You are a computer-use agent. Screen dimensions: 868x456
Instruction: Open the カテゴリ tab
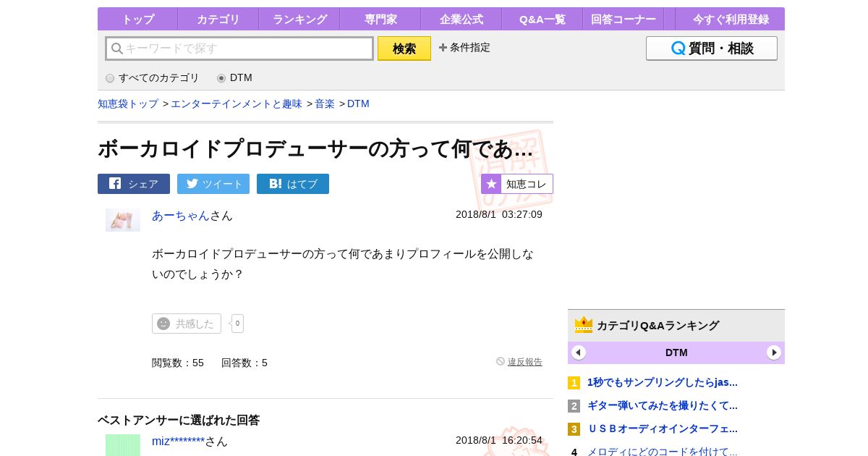[x=218, y=20]
